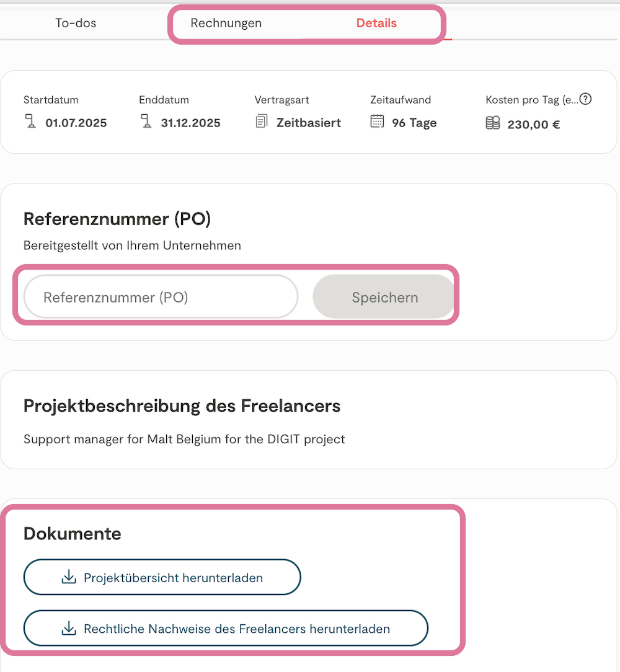620x672 pixels.
Task: Open the Rechnungen tab
Action: click(x=226, y=24)
